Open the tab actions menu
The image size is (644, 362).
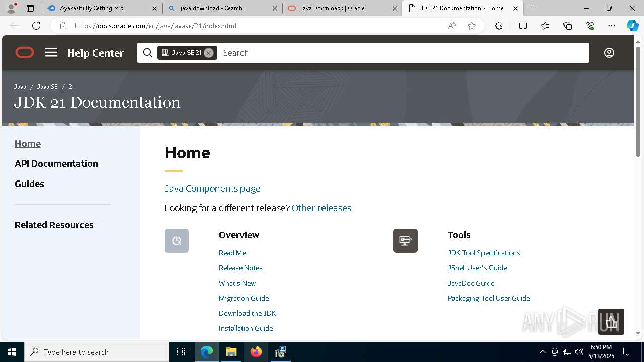click(30, 8)
